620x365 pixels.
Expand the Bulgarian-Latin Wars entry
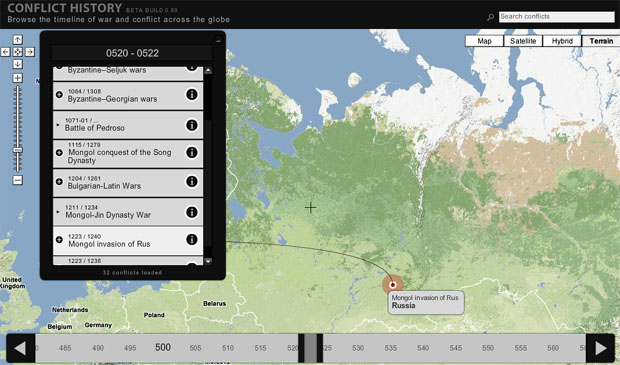tap(59, 182)
